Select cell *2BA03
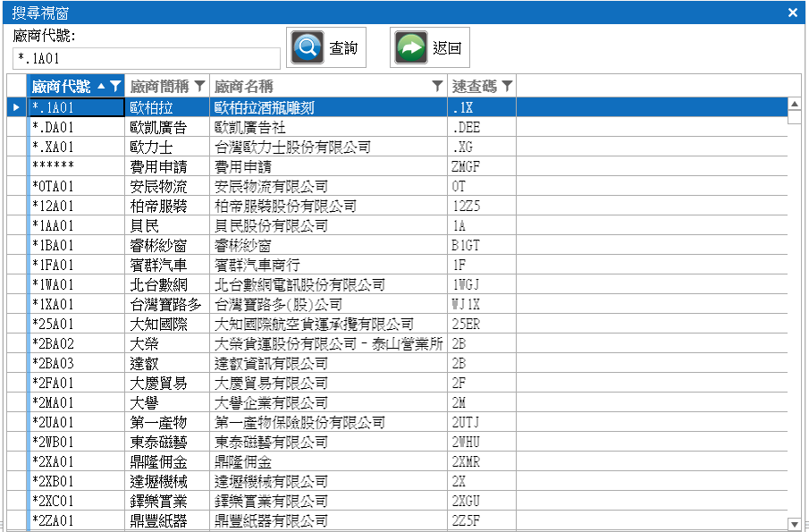 coord(76,363)
